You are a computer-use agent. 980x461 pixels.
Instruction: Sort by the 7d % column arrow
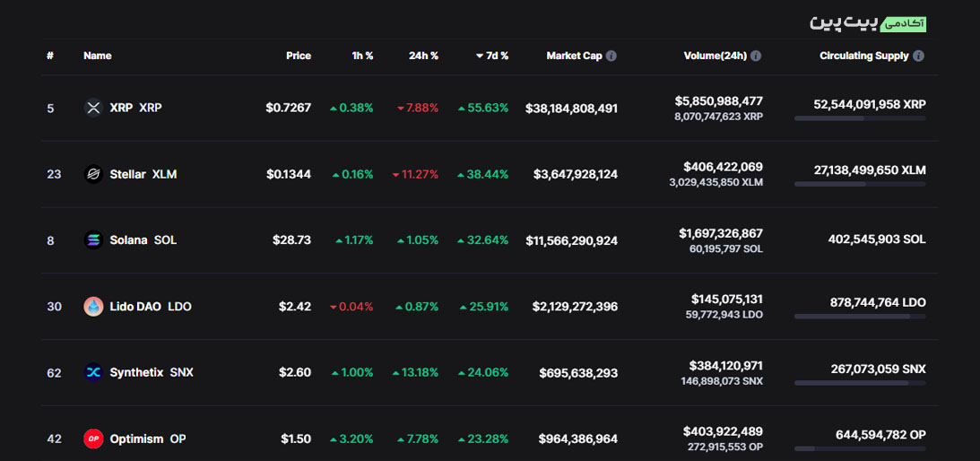pyautogui.click(x=480, y=56)
